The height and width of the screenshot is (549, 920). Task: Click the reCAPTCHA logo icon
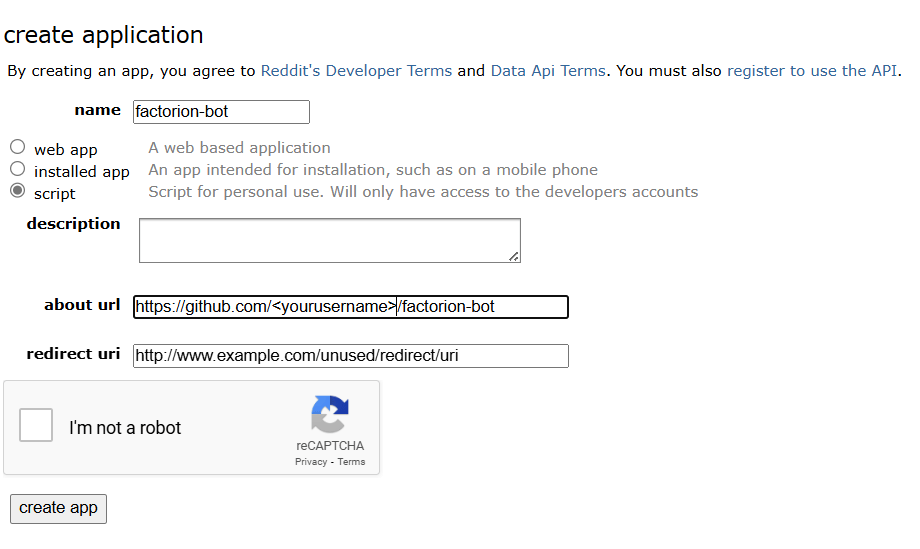329,415
